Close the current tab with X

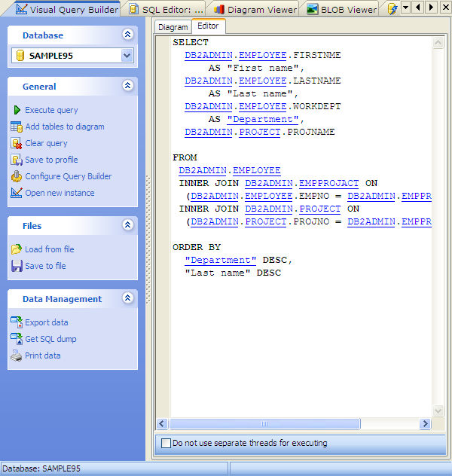(446, 7)
